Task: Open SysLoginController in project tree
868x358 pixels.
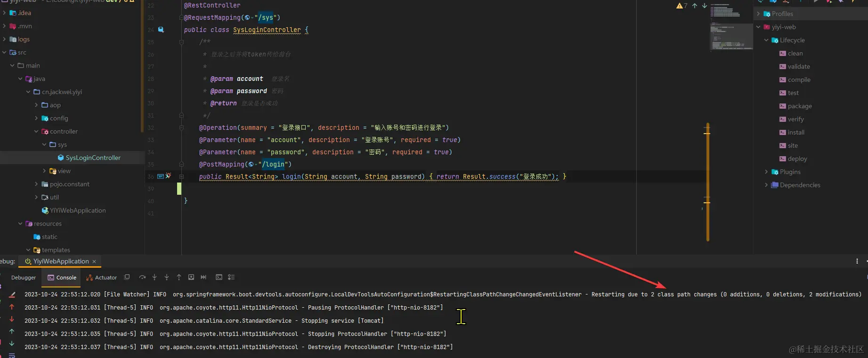Action: click(89, 158)
